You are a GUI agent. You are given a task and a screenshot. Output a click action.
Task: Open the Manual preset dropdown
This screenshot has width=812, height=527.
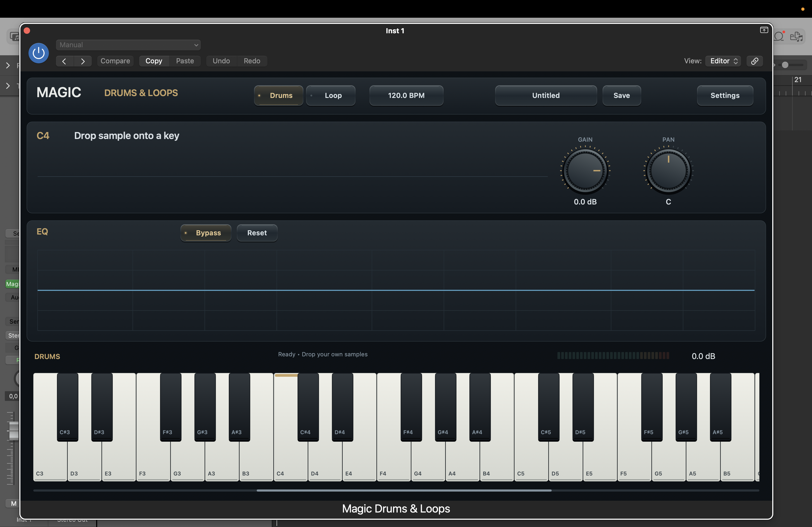[x=128, y=45]
